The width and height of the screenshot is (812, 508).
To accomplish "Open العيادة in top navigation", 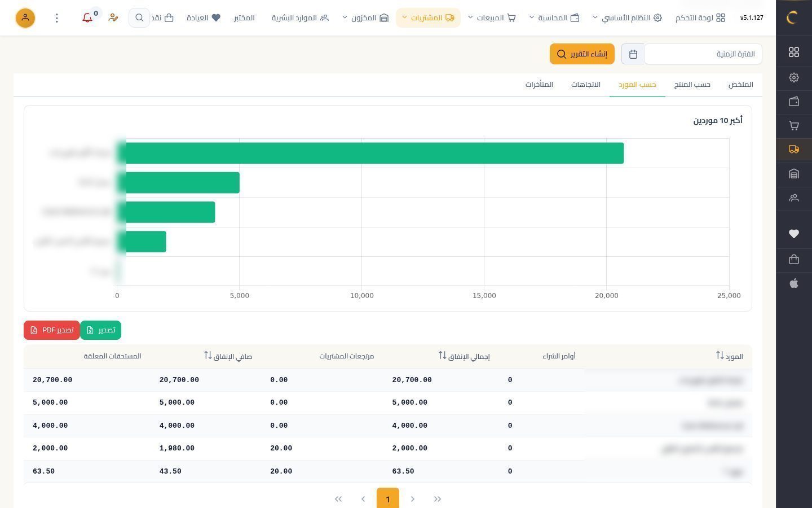I will click(x=204, y=18).
